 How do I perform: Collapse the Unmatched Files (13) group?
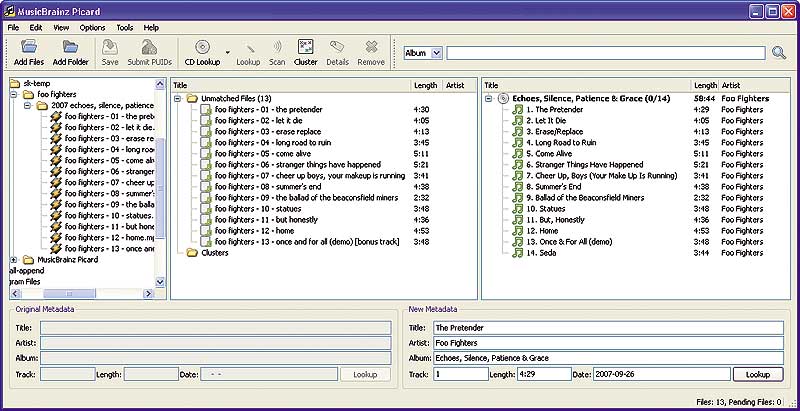click(x=178, y=98)
